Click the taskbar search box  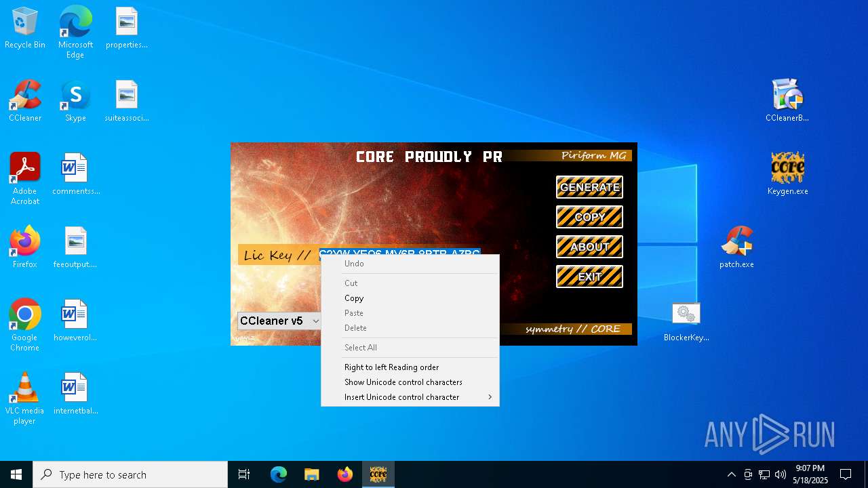click(130, 474)
